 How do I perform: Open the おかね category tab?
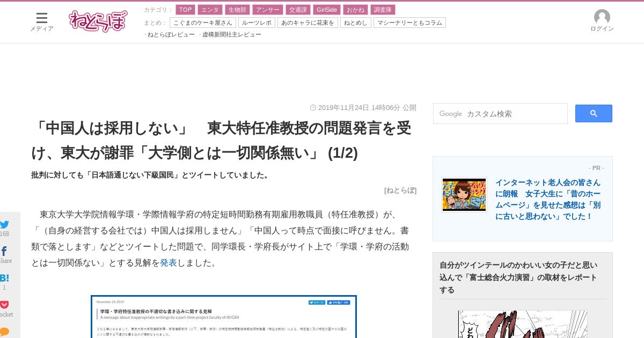[x=355, y=10]
